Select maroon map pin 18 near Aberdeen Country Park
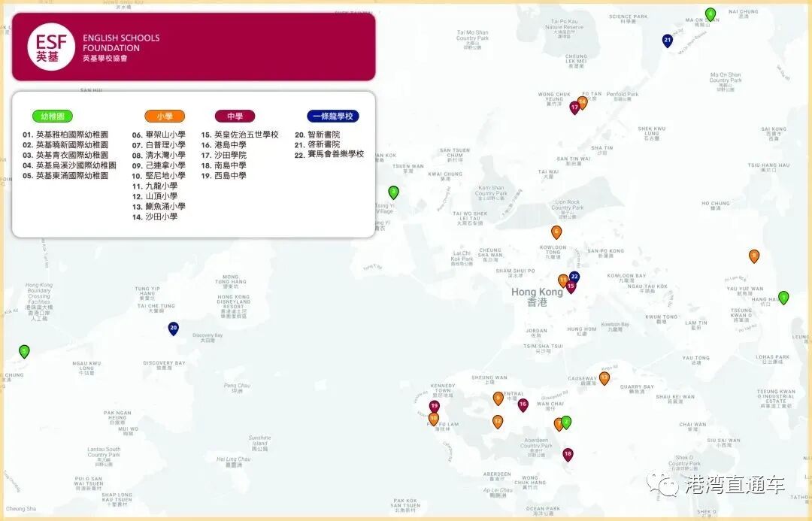812x521 pixels. pos(568,455)
